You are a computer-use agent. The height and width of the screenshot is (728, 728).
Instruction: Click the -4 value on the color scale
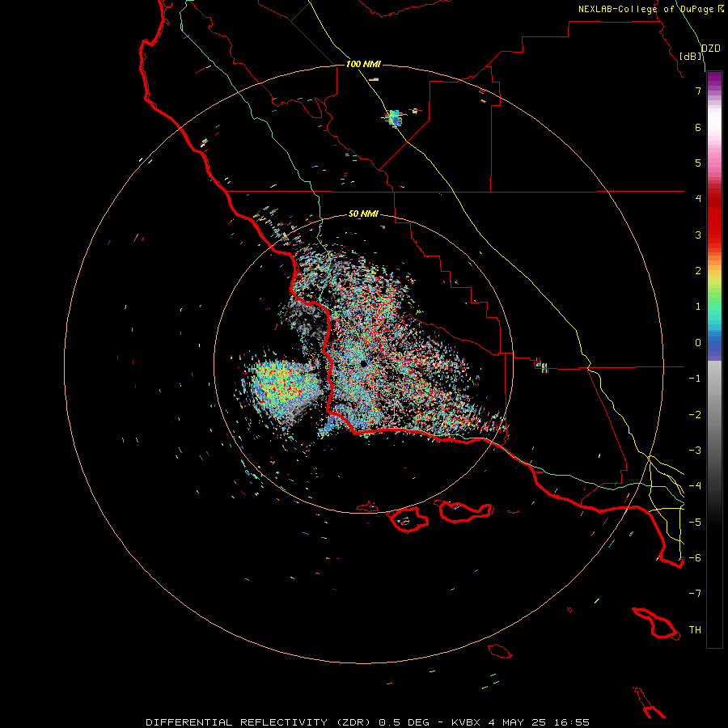tap(695, 486)
